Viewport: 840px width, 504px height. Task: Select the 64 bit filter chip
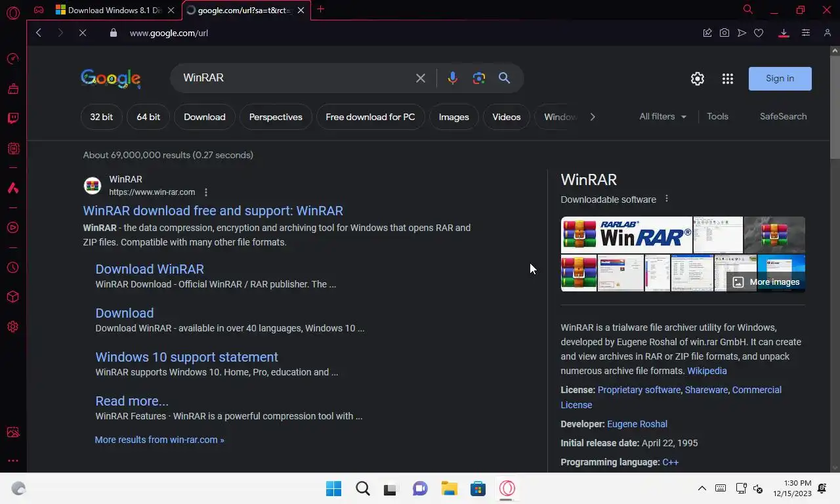tap(148, 117)
